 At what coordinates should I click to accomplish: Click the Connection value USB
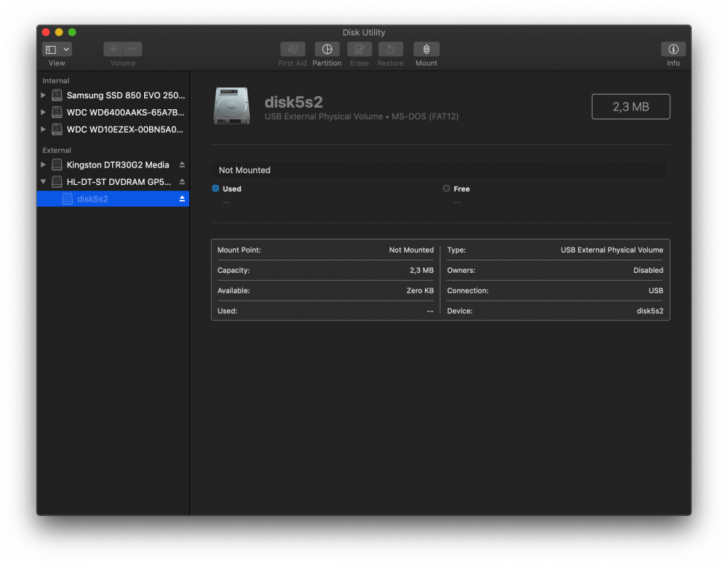[x=656, y=290]
